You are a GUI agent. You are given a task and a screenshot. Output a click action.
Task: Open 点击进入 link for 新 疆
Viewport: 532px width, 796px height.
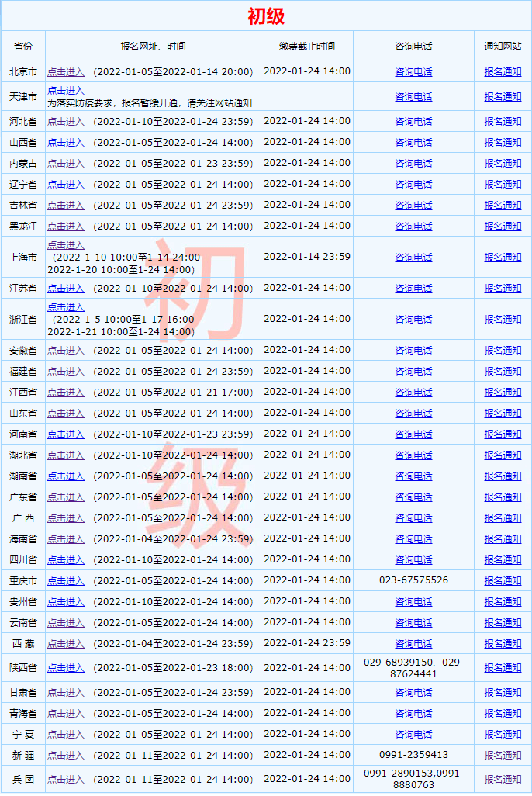tap(65, 756)
